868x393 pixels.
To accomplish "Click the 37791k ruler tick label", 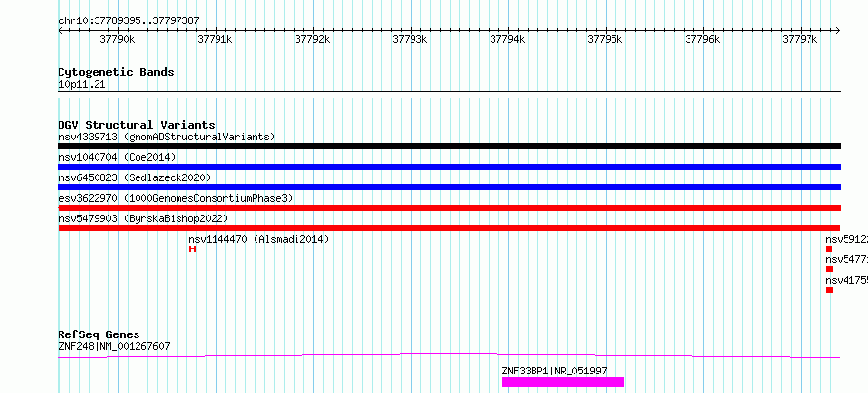I will 215,39.
